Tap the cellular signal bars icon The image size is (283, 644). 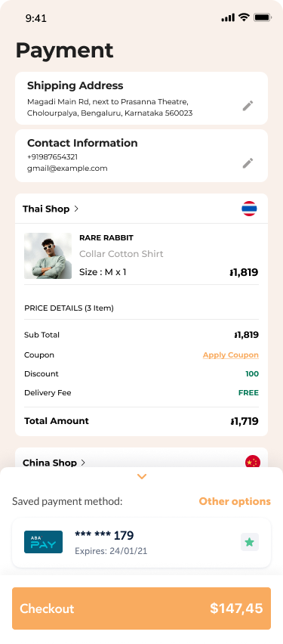click(x=228, y=17)
